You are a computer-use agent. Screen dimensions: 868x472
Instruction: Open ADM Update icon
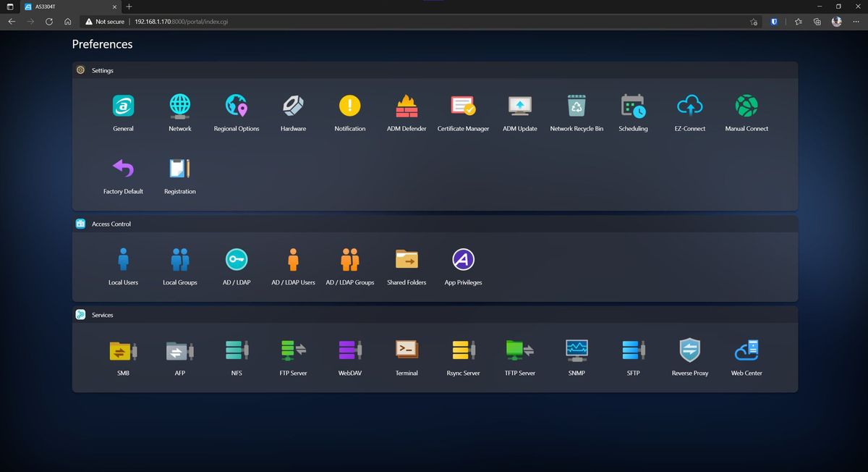pos(520,106)
